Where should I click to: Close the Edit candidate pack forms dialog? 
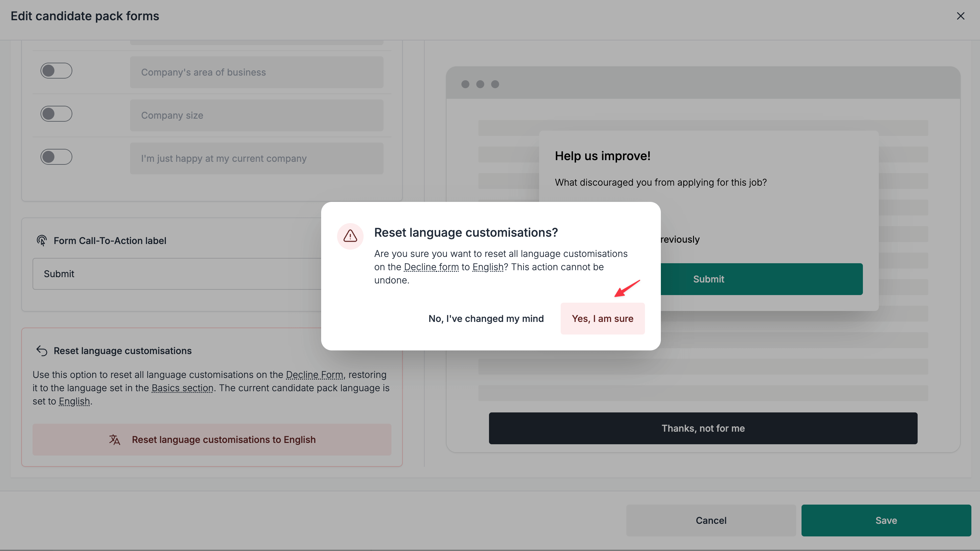pos(961,16)
